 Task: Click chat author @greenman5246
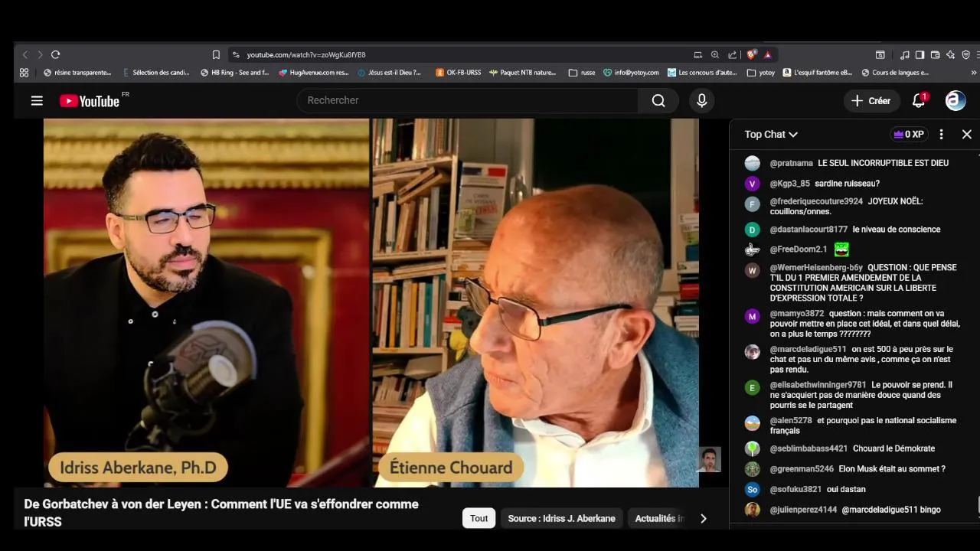click(802, 469)
